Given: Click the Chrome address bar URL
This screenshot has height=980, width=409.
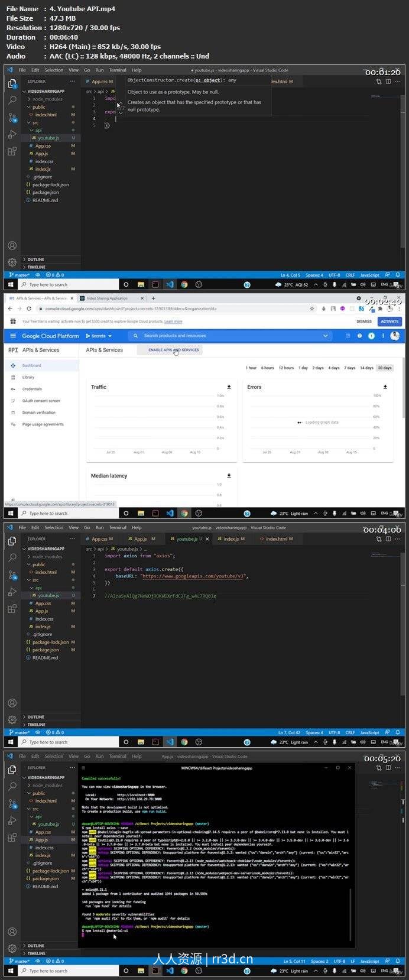Looking at the screenshot, I should pyautogui.click(x=130, y=309).
